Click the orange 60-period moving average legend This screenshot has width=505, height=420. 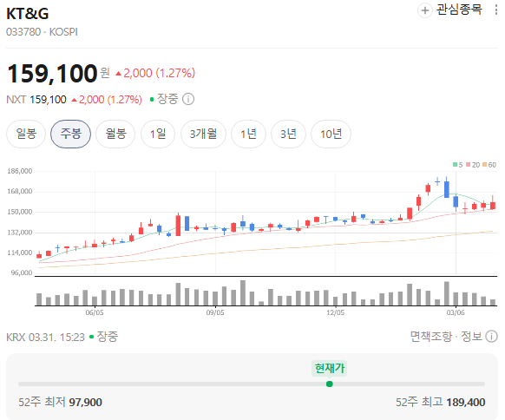tap(489, 165)
